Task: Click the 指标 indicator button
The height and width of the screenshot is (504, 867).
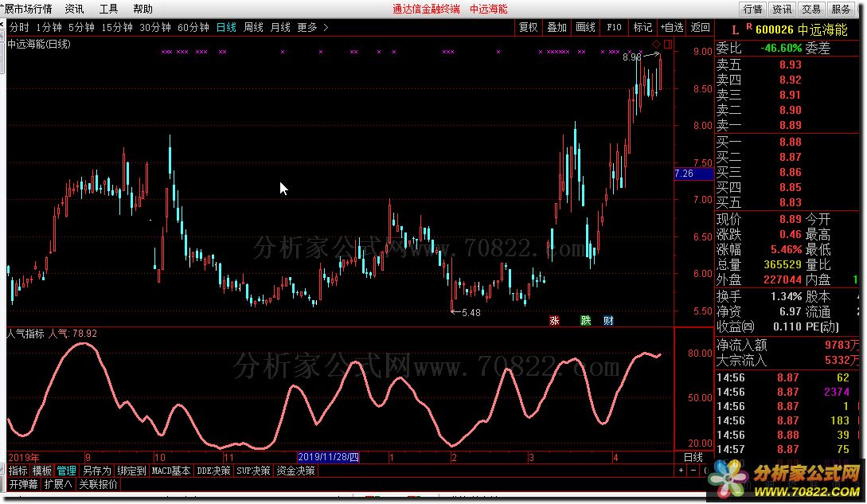Action: point(18,471)
